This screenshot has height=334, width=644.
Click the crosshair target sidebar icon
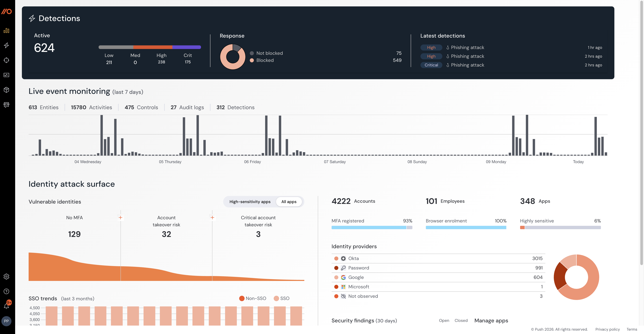point(7,60)
